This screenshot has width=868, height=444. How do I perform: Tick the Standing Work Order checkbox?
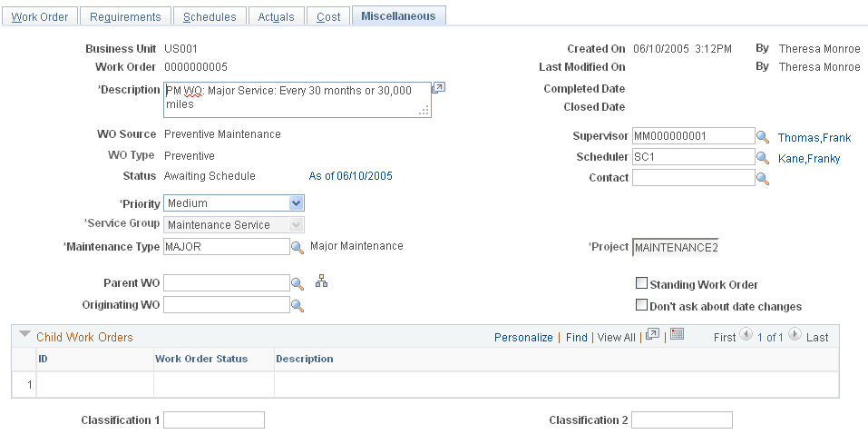[641, 283]
